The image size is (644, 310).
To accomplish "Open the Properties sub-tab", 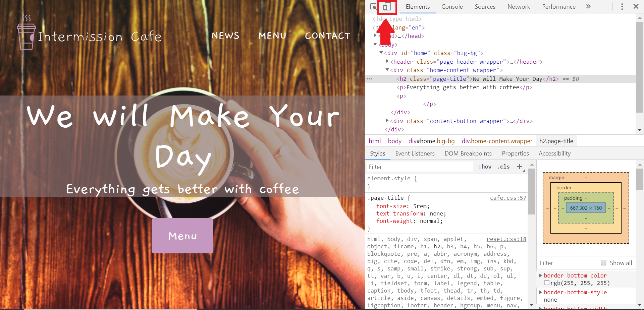I will (x=516, y=153).
